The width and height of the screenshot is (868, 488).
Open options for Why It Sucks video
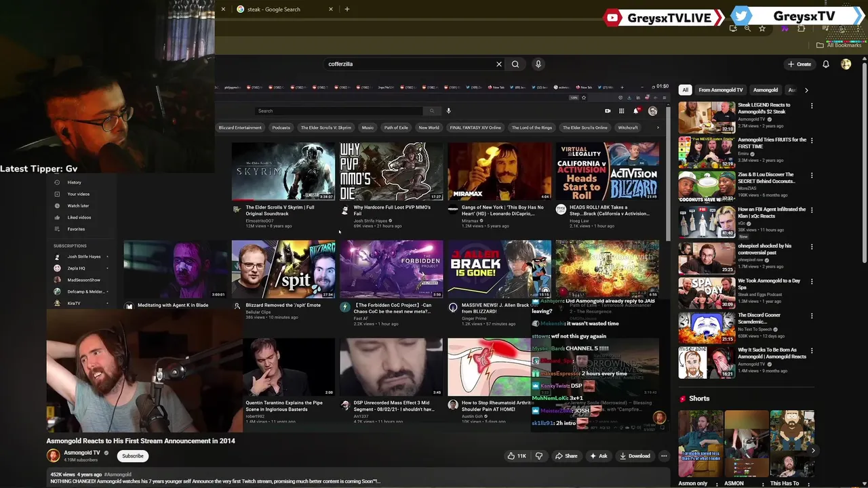tap(812, 351)
